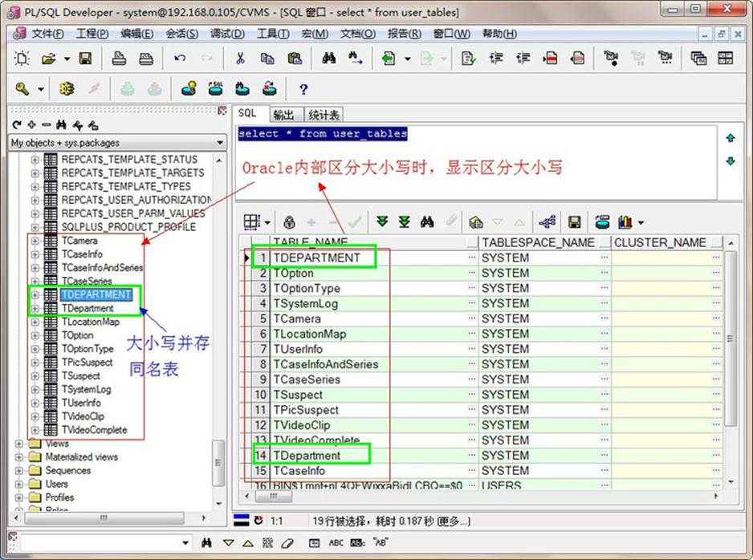The image size is (753, 560).
Task: Click the Open folder icon
Action: tap(48, 59)
